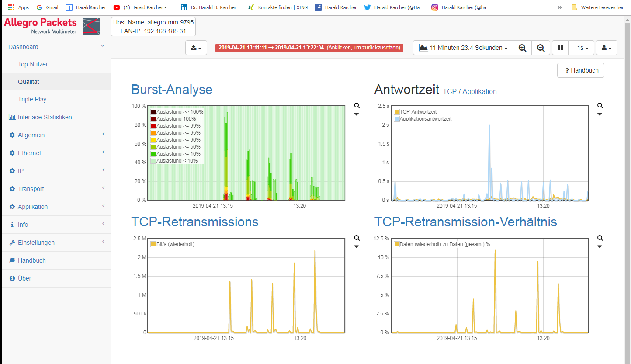Open the time range duration dropdown
The height and width of the screenshot is (364, 631).
pos(463,48)
